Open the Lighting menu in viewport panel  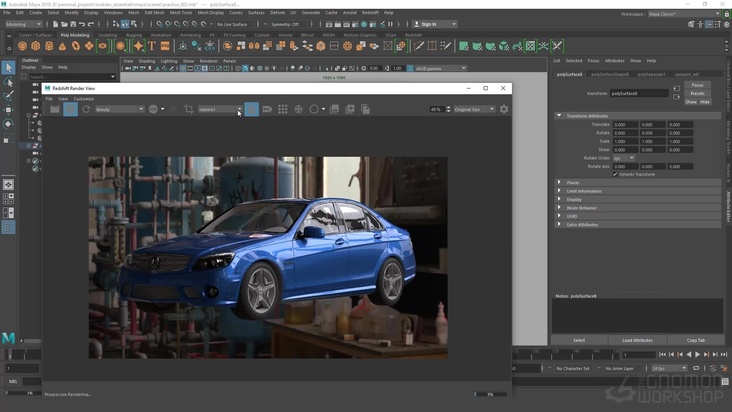point(169,61)
